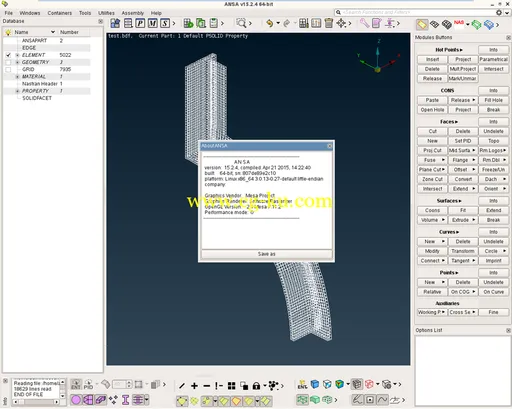Image resolution: width=512 pixels, height=409 pixels.
Task: Expand the PROPERTY tree node
Action: point(17,91)
